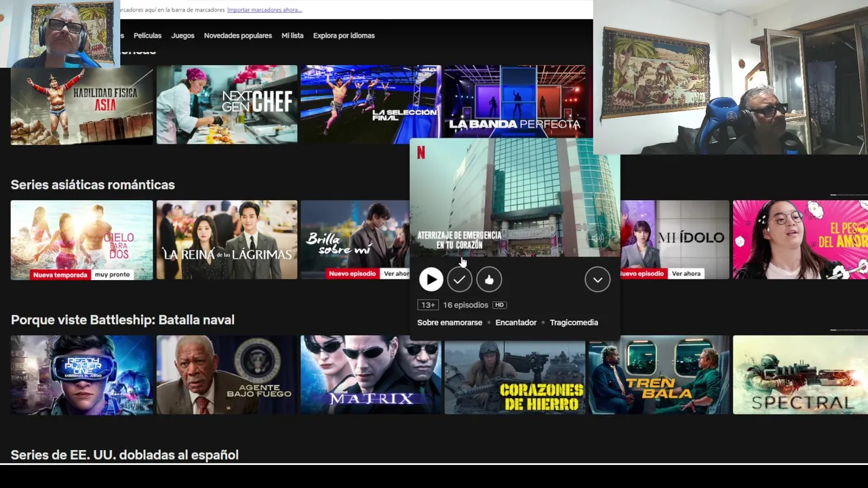Click Encantador tag

(x=516, y=323)
